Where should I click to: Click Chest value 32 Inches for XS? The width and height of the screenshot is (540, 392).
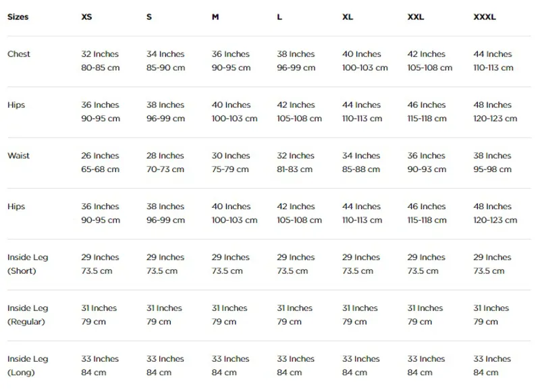click(100, 54)
